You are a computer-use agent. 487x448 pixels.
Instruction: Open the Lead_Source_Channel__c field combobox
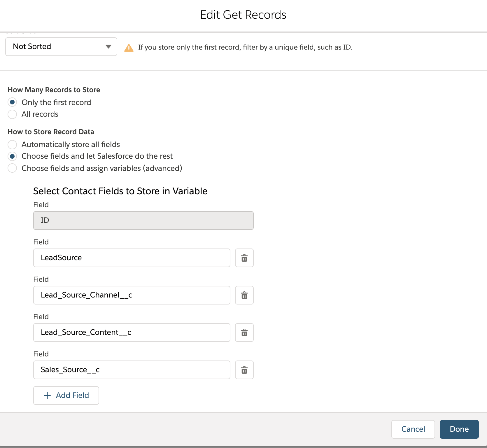(132, 295)
